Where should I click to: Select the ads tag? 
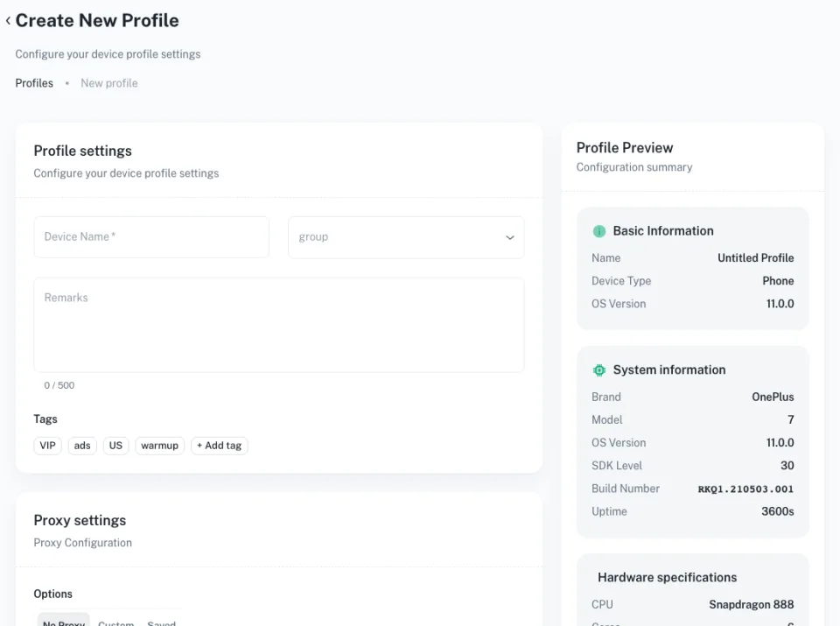tap(82, 446)
